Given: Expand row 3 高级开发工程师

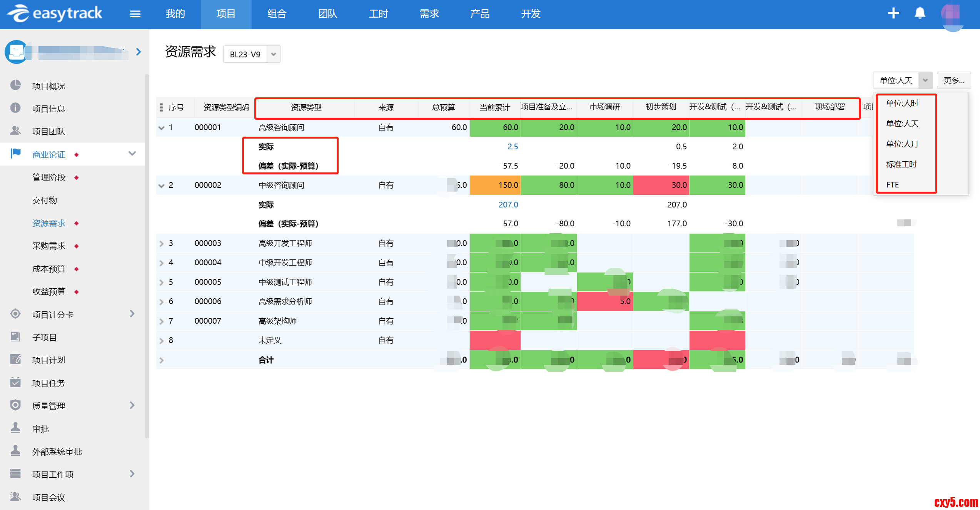Looking at the screenshot, I should click(161, 244).
